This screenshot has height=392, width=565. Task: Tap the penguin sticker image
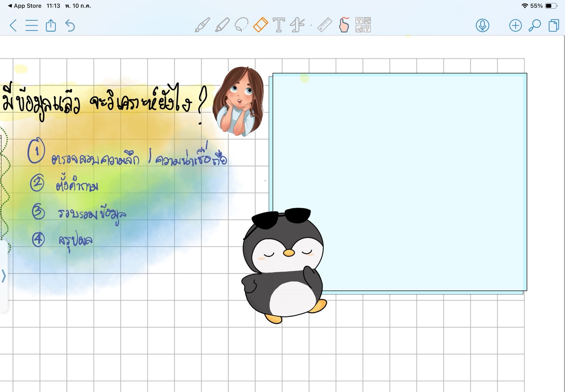pyautogui.click(x=283, y=269)
